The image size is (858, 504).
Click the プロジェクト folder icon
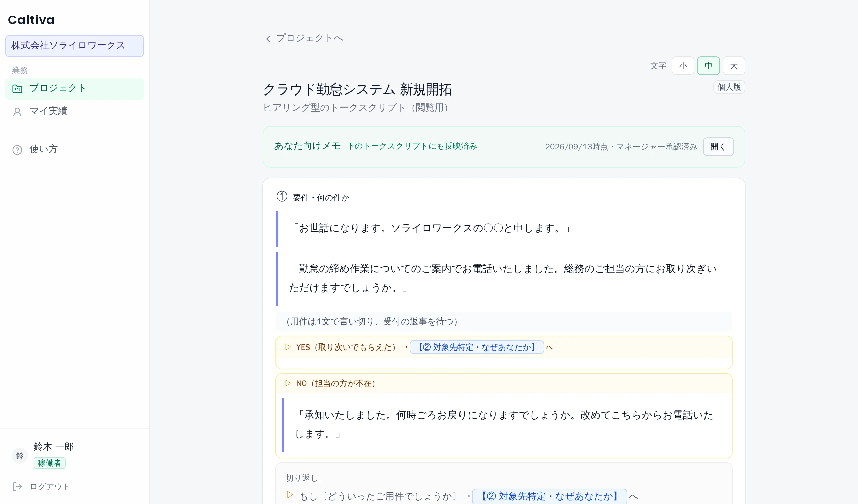click(17, 89)
